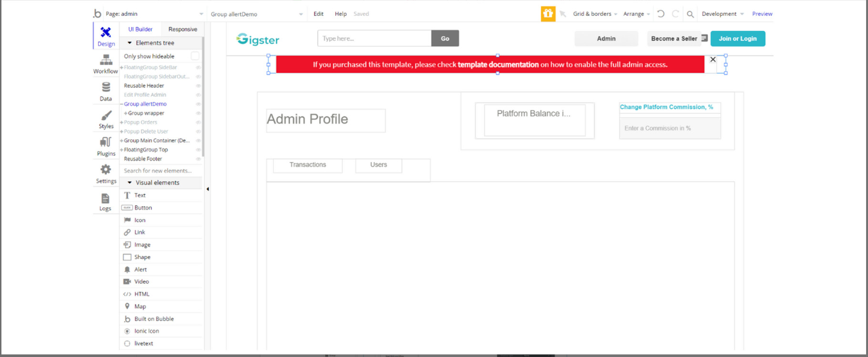
Task: Open the Settings section
Action: (x=106, y=174)
